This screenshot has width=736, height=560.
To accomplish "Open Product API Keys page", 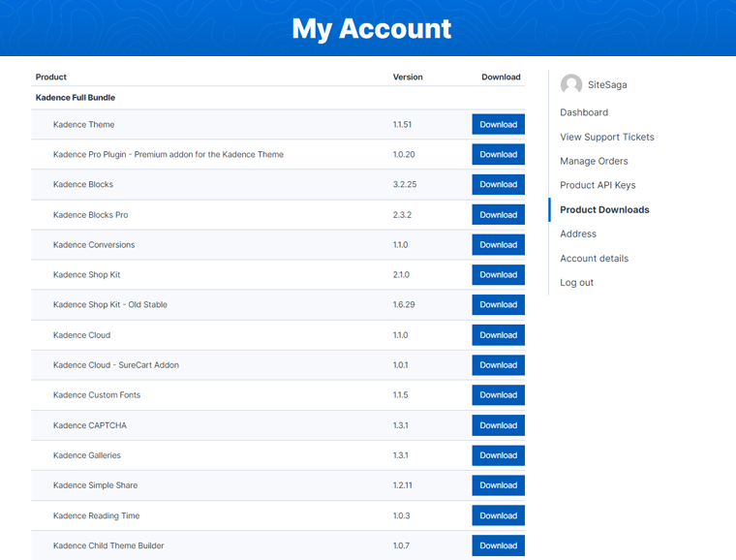I will click(598, 185).
